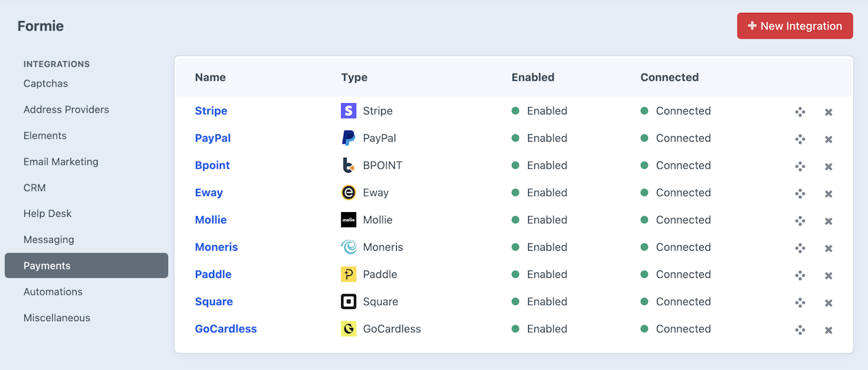Open the GoCardless integration link

[x=226, y=329]
